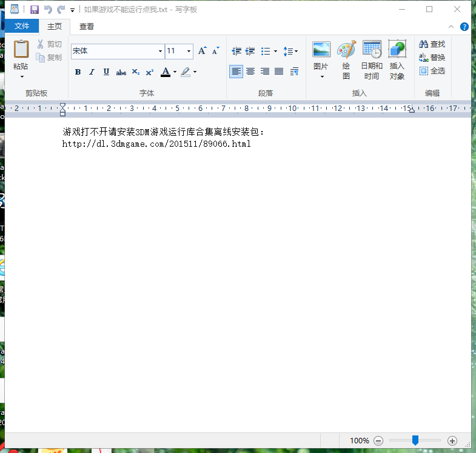The image size is (476, 453).
Task: Click the zoom slider handle
Action: click(415, 440)
